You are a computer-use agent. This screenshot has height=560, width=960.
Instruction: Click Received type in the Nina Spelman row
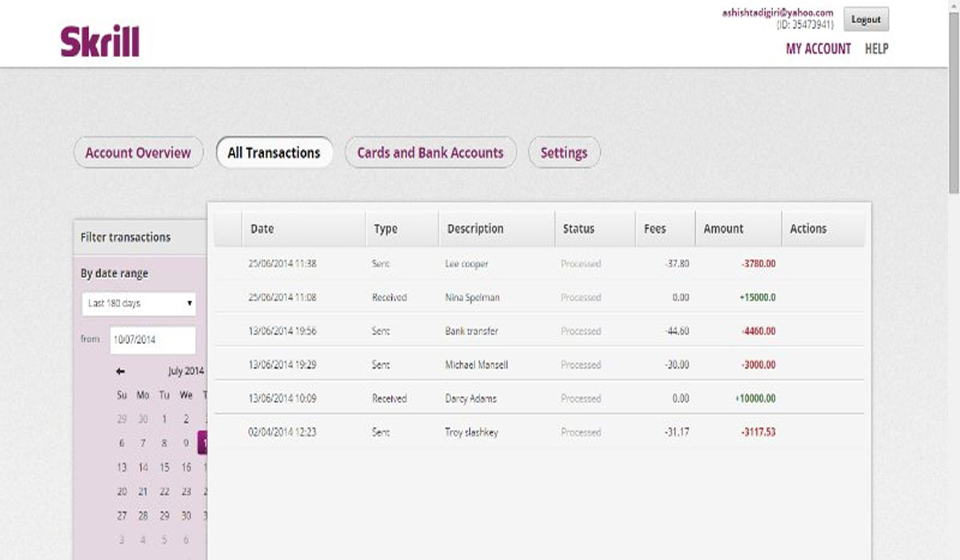[390, 298]
